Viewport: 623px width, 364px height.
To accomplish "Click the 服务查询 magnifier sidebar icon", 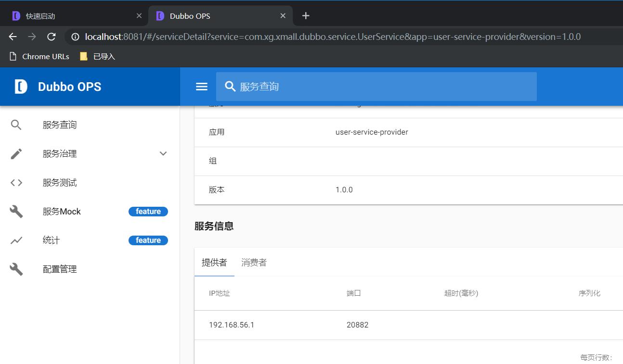I will pos(16,125).
